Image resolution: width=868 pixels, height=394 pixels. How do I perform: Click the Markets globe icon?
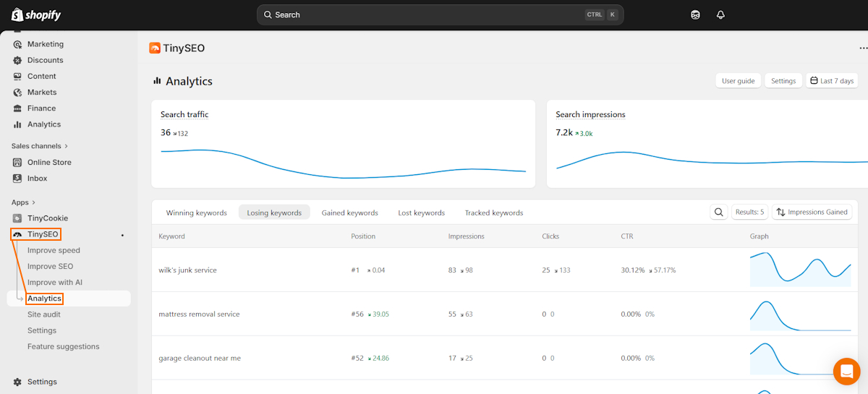coord(17,92)
